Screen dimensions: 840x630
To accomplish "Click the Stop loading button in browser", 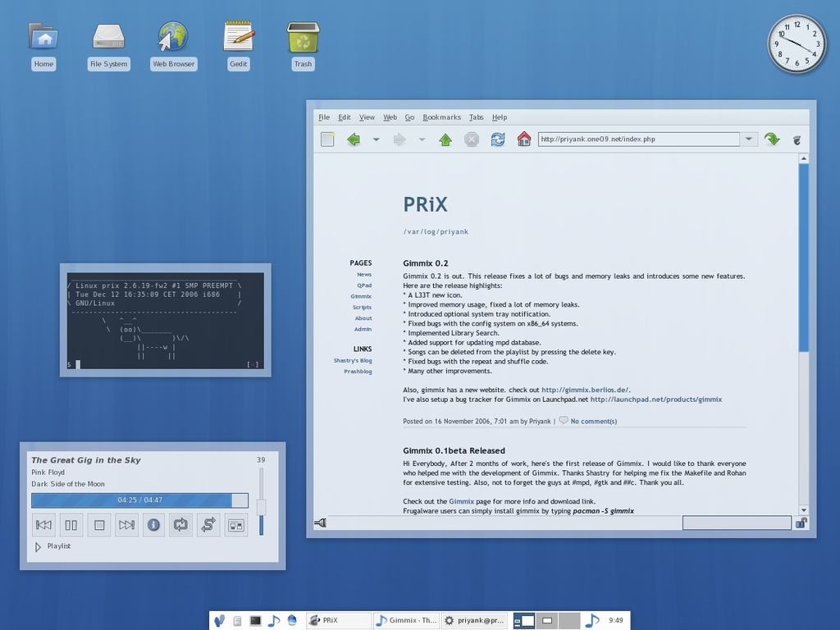I will pos(472,139).
